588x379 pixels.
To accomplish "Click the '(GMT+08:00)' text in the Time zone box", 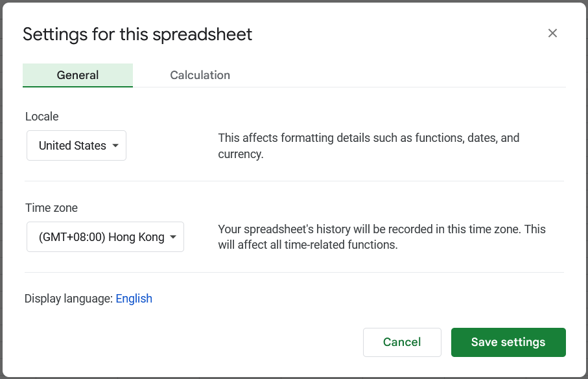I will click(x=71, y=237).
